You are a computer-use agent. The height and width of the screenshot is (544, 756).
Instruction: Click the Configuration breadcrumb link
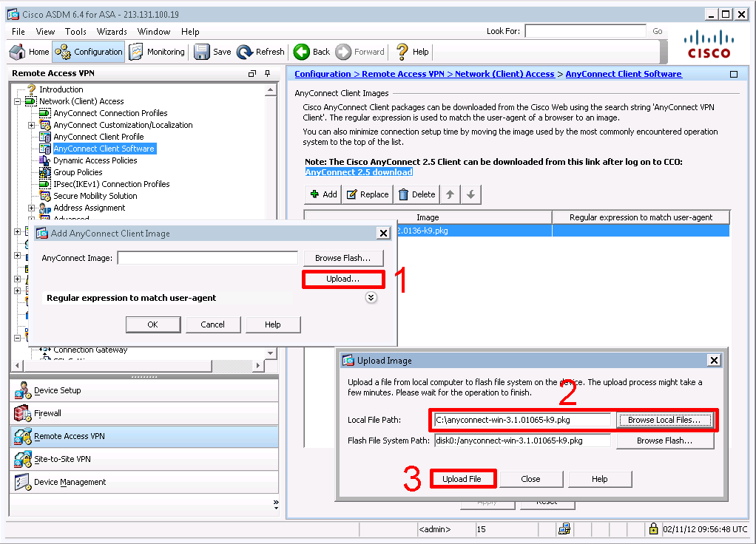323,74
